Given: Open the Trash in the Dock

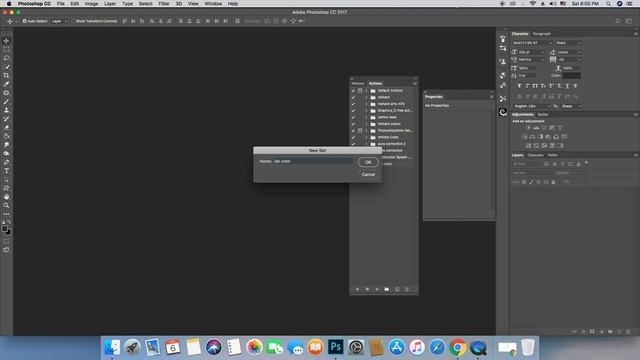Looking at the screenshot, I should coord(528,347).
